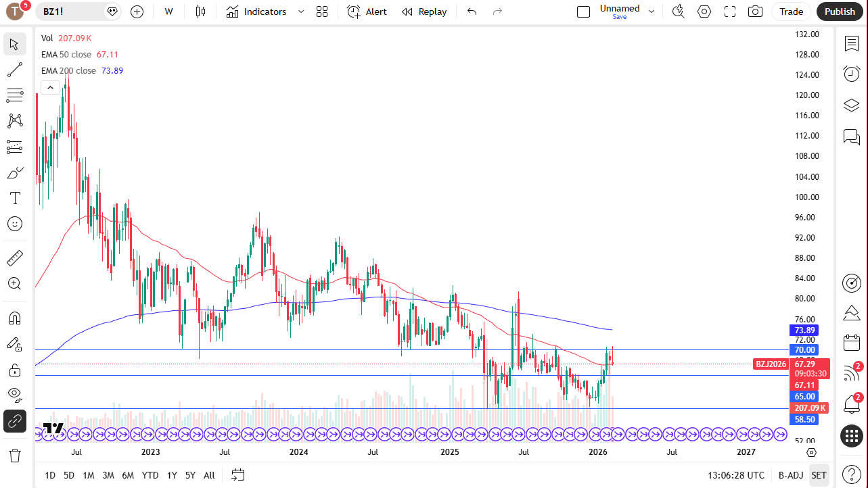Open the Indicators dialog
This screenshot has width=868, height=488.
256,11
